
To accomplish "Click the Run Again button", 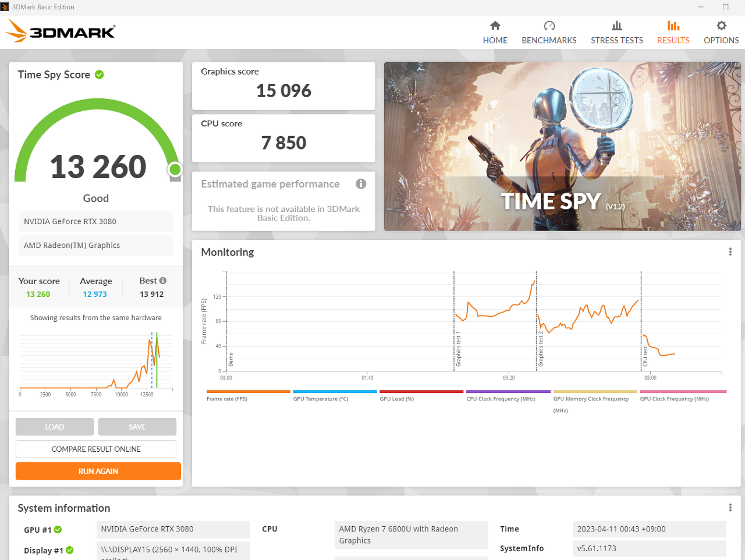I will point(98,471).
